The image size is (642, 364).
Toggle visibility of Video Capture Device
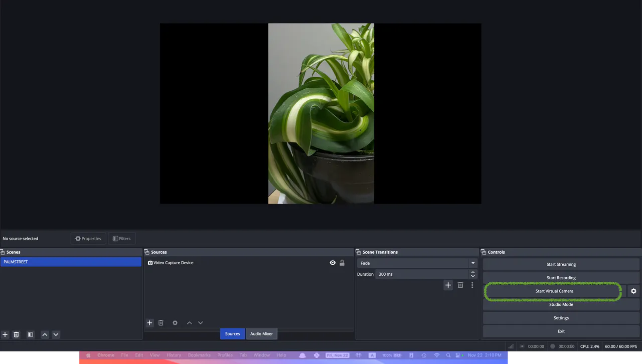pos(333,263)
